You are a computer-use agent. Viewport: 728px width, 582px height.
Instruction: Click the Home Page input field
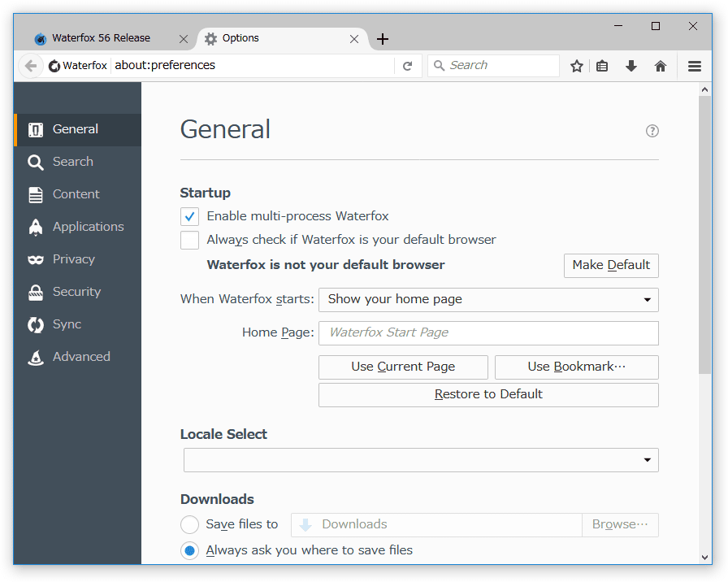488,333
